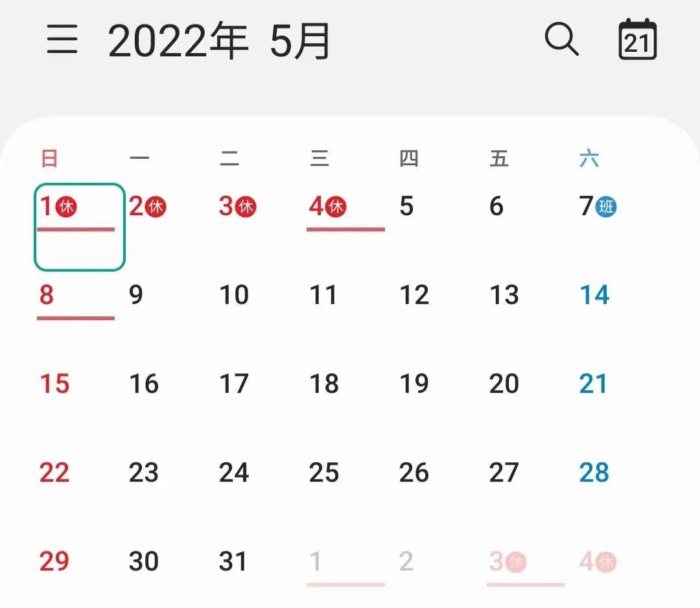Tap the faded 休 badge on June 4
Viewport: 700px width, 608px height.
coord(607,562)
